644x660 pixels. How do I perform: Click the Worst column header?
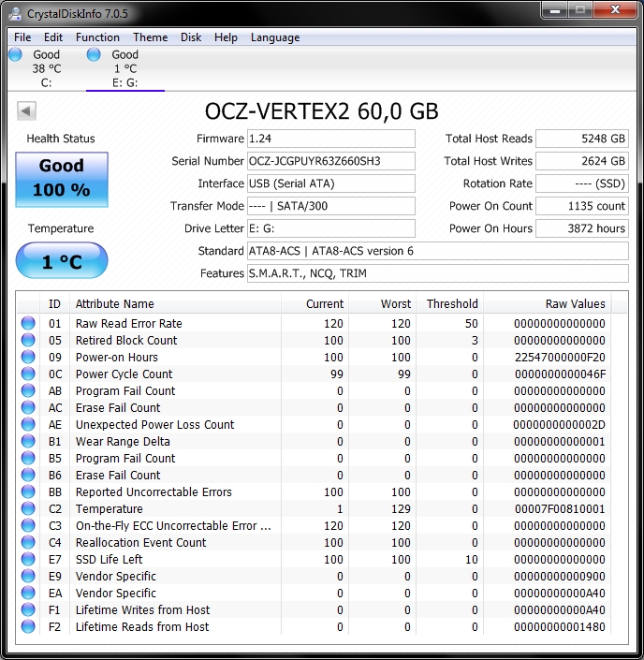click(382, 304)
